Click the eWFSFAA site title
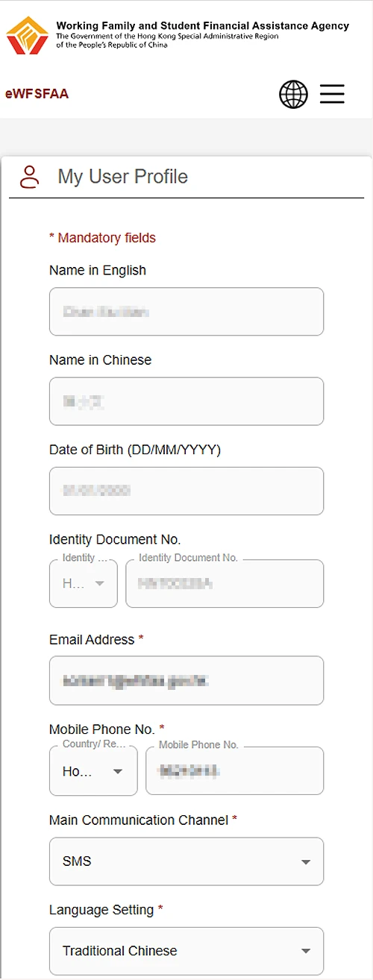Image resolution: width=373 pixels, height=980 pixels. pyautogui.click(x=37, y=94)
